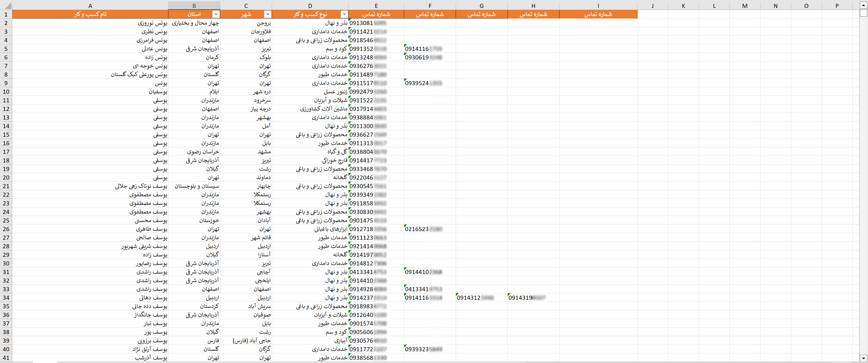Select row 34 header
Image resolution: width=868 pixels, height=363 pixels.
pos(6,298)
